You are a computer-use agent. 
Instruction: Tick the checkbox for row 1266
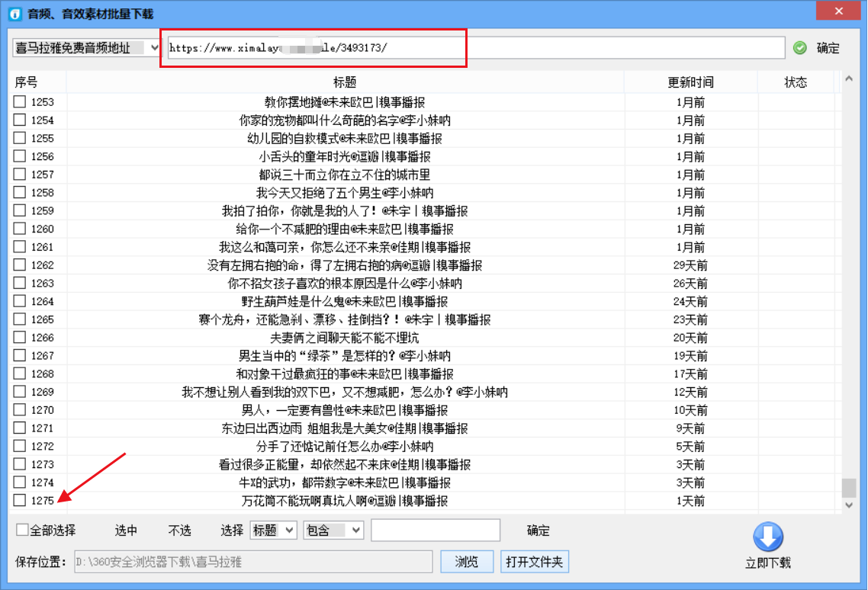[x=20, y=337]
